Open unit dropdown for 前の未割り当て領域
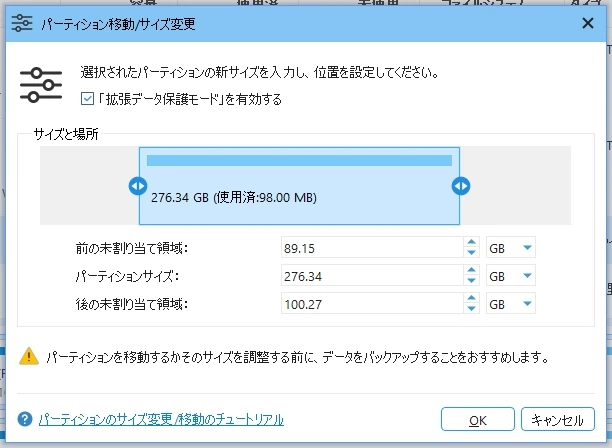612x448 pixels. [511, 247]
